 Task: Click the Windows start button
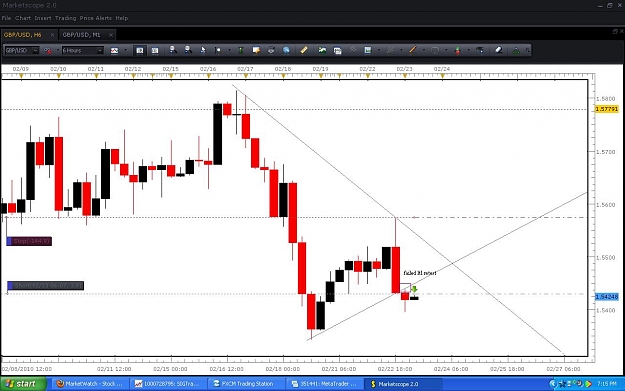point(23,384)
